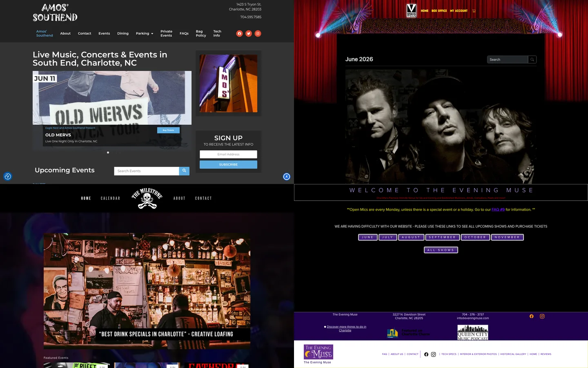Click The Milestone skull logo
This screenshot has height=368, width=588.
pyautogui.click(x=147, y=198)
